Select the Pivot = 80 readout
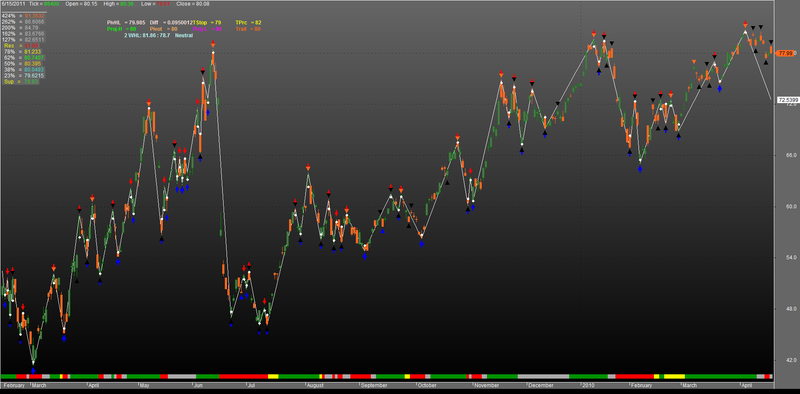The width and height of the screenshot is (800, 394). point(165,29)
